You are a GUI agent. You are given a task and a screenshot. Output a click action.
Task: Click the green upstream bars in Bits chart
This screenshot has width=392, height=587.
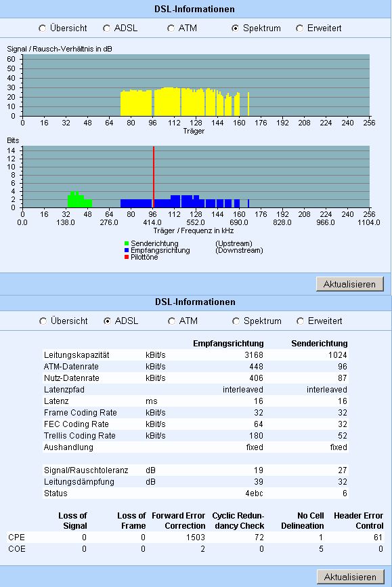(x=80, y=200)
